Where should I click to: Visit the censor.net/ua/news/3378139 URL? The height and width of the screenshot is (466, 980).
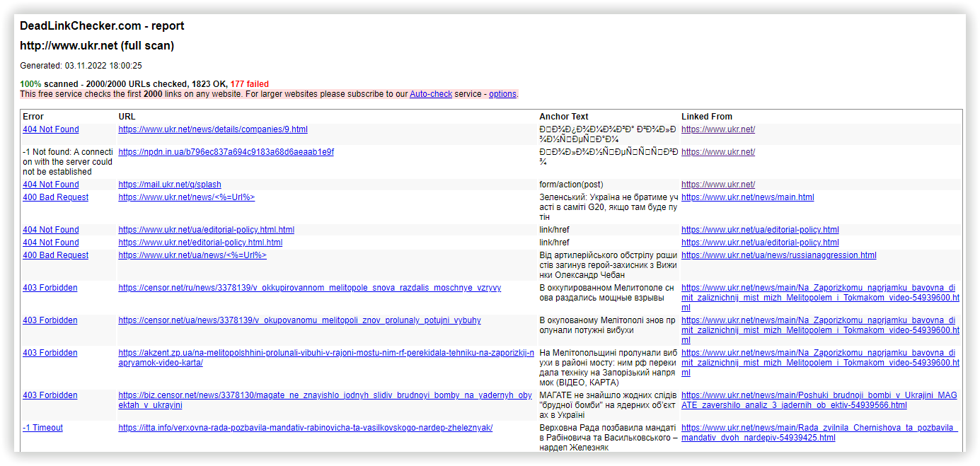(300, 320)
